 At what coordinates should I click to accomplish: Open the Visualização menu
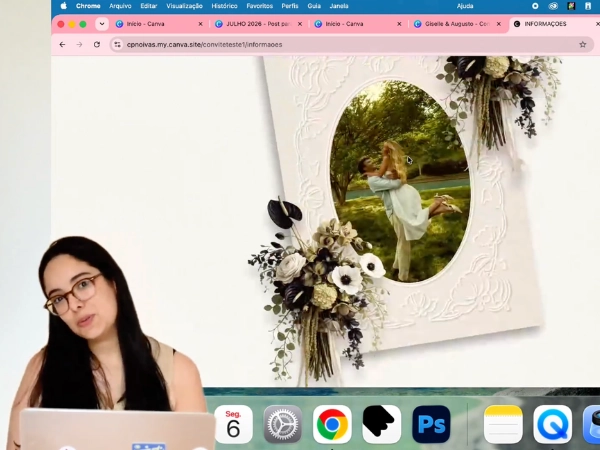click(184, 6)
